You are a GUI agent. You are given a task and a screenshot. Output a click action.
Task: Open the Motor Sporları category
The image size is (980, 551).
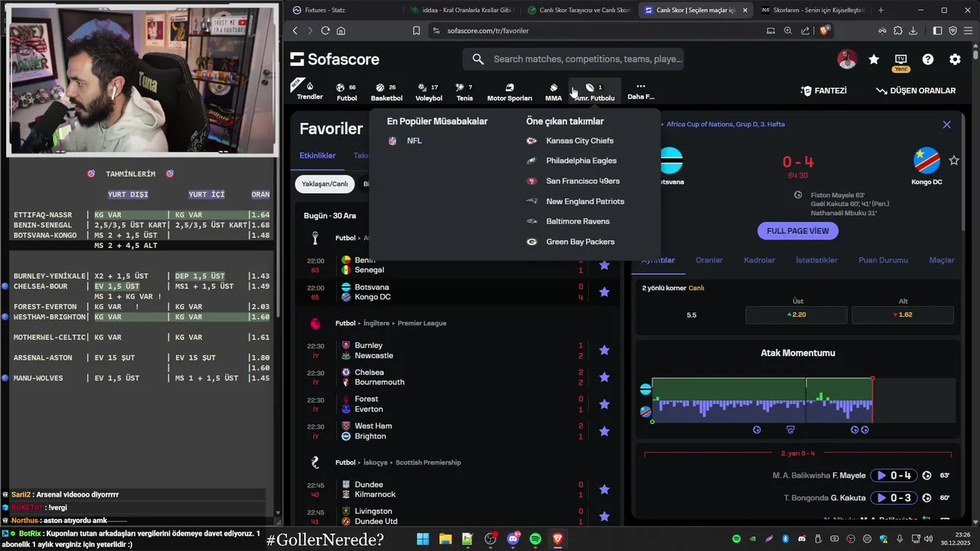tap(509, 92)
